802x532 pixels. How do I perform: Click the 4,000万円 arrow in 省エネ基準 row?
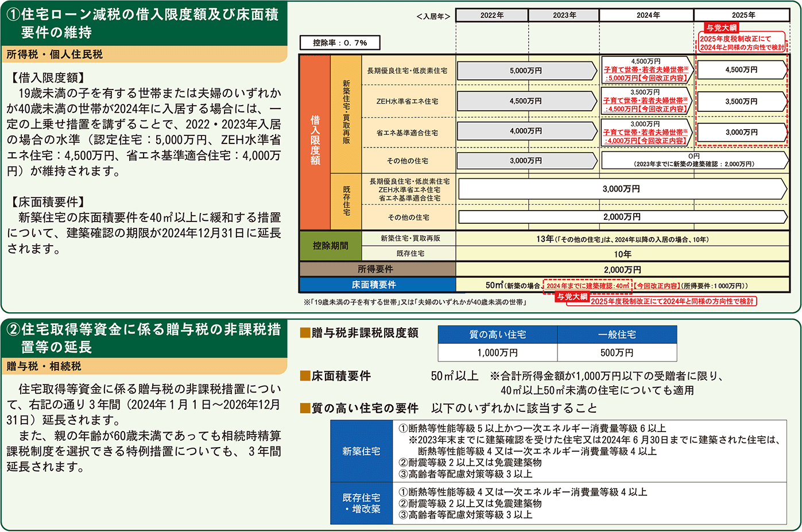(527, 131)
